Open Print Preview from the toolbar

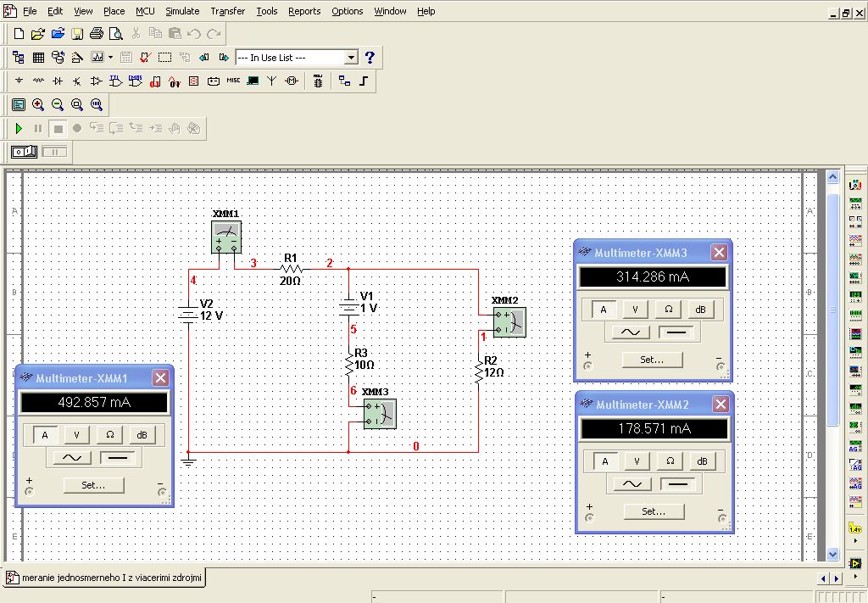115,34
